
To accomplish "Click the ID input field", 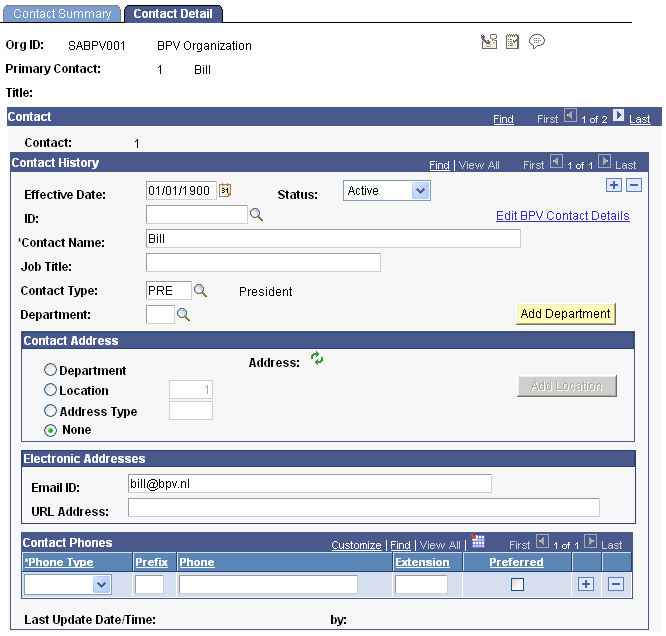I will pos(197,215).
